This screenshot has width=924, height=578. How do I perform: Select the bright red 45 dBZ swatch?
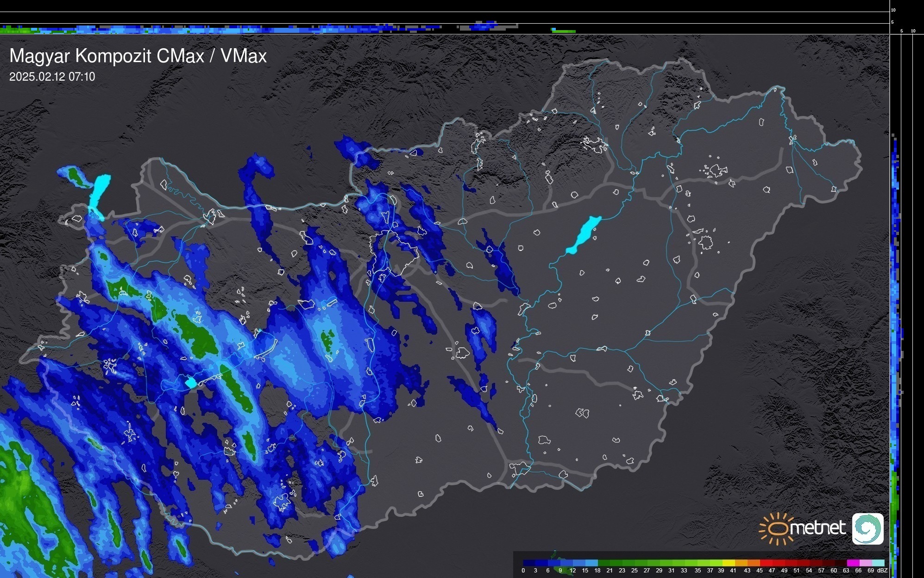(766, 563)
